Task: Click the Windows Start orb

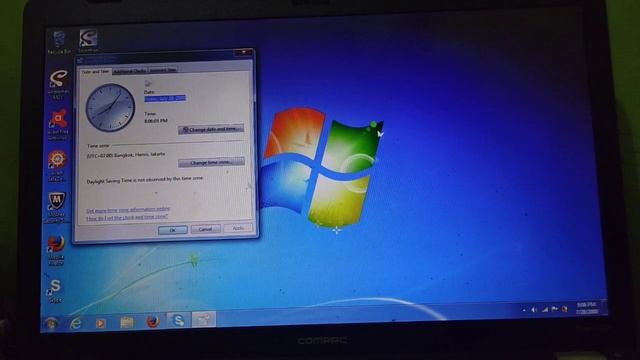Action: click(x=52, y=323)
